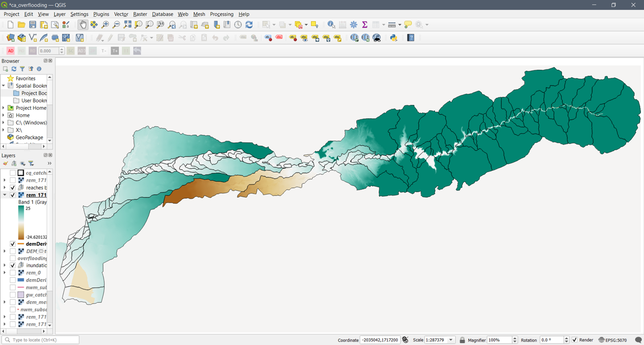
Task: Show the rem_0 layer
Action: coord(13,272)
